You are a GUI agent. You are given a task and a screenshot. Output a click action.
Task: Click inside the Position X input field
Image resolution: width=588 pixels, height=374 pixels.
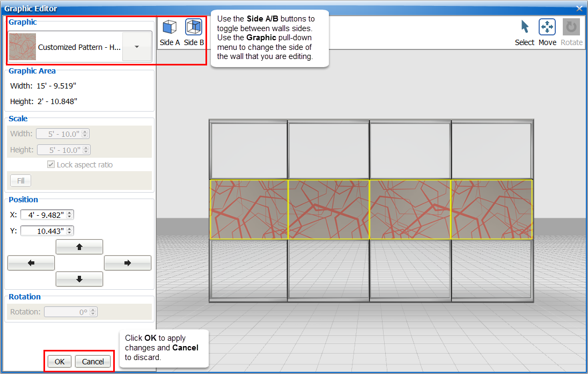[43, 215]
